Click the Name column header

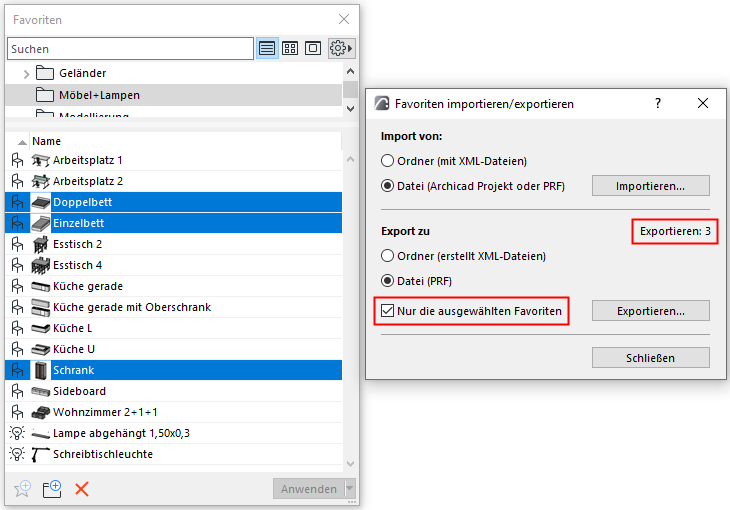pyautogui.click(x=46, y=141)
